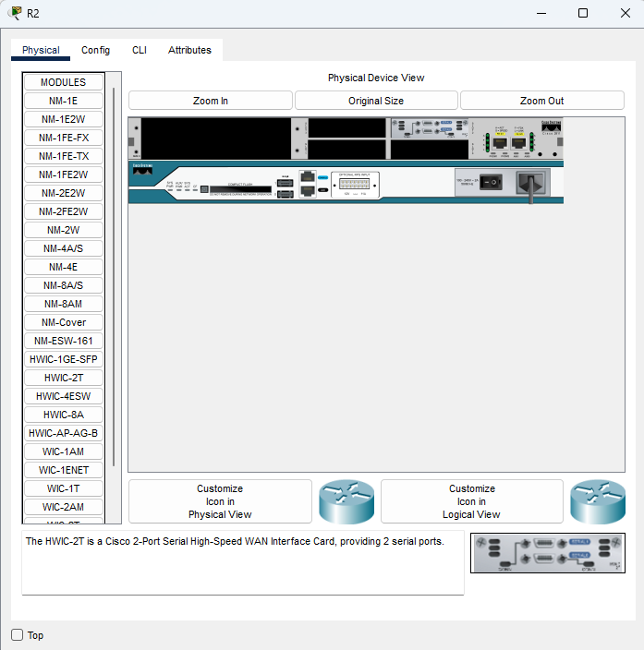The height and width of the screenshot is (650, 644).
Task: Click the lower USB port on the router
Action: (286, 194)
